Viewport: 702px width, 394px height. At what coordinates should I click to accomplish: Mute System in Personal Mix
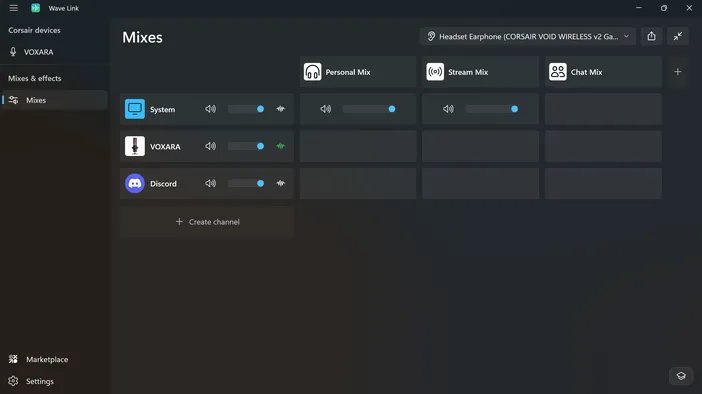[325, 109]
